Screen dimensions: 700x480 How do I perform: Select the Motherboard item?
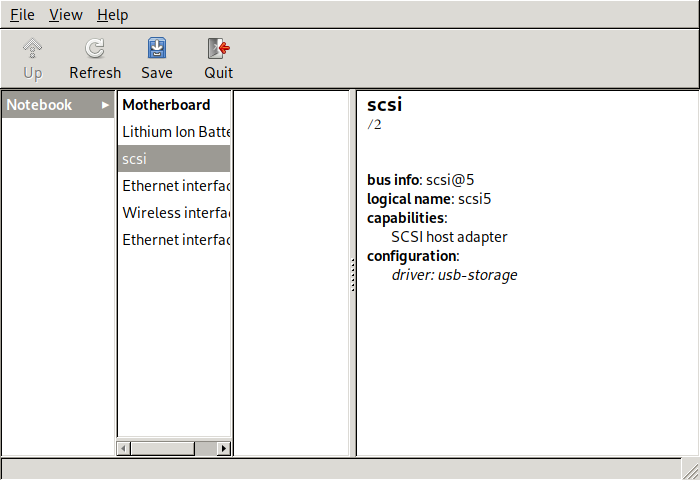pyautogui.click(x=166, y=105)
